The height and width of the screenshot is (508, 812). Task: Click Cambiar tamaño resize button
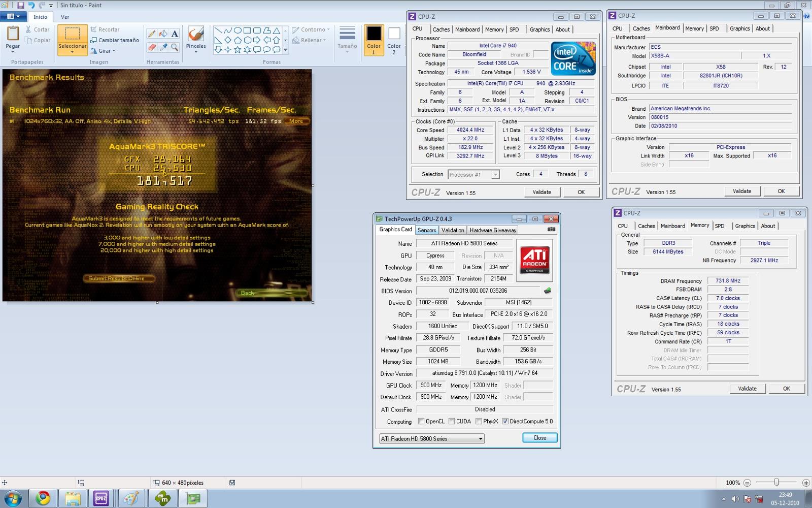point(115,40)
